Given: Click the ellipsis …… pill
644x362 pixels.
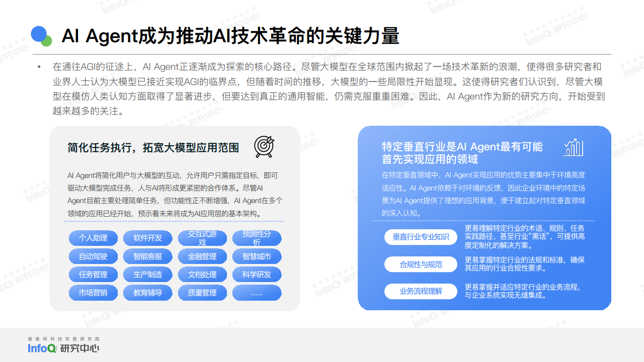Looking at the screenshot, I should coord(257,293).
